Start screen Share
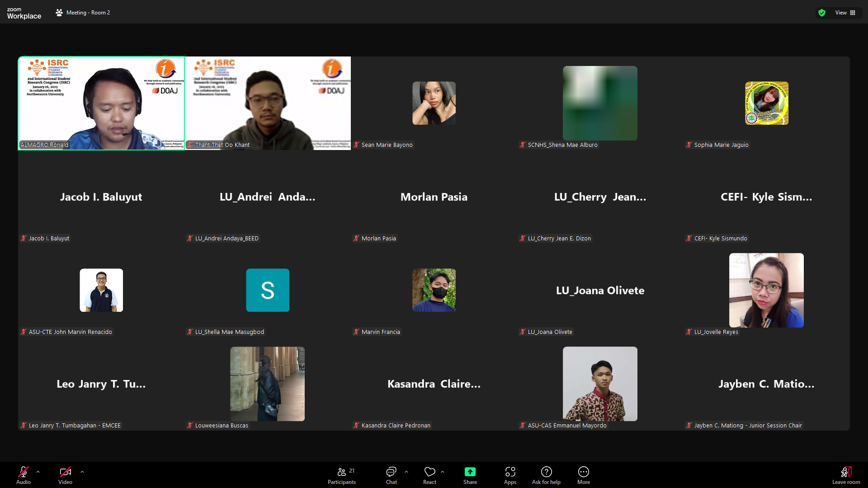The height and width of the screenshot is (488, 868). 470,472
